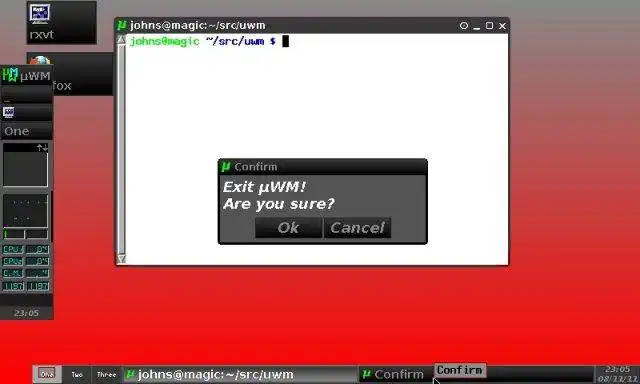Select desktop One in the bottom pager
This screenshot has width=640, height=384.
pyautogui.click(x=47, y=374)
